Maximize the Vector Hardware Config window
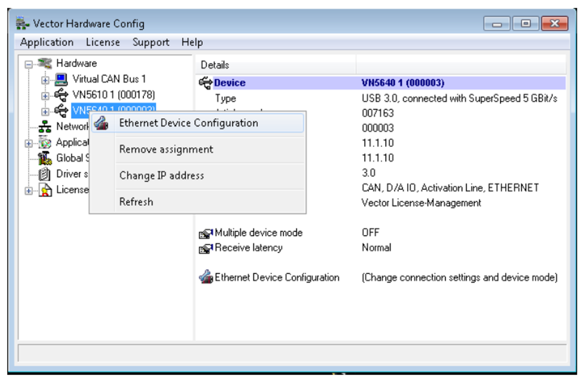588x385 pixels. point(526,23)
